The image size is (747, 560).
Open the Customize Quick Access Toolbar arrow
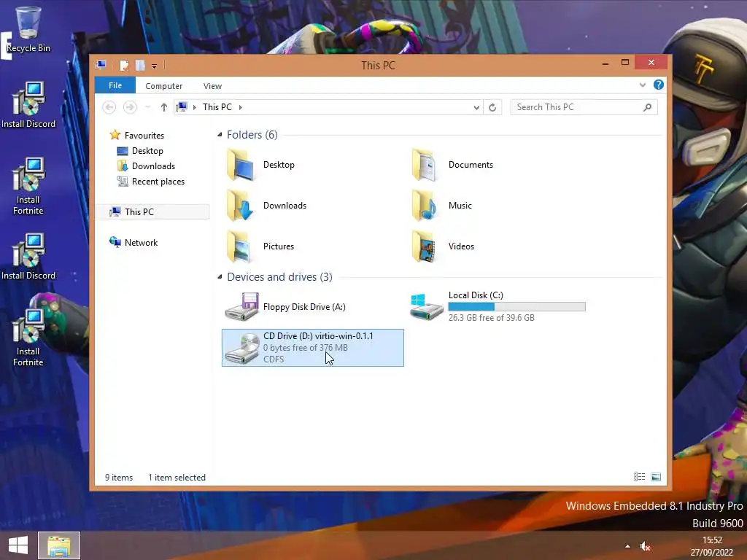155,66
